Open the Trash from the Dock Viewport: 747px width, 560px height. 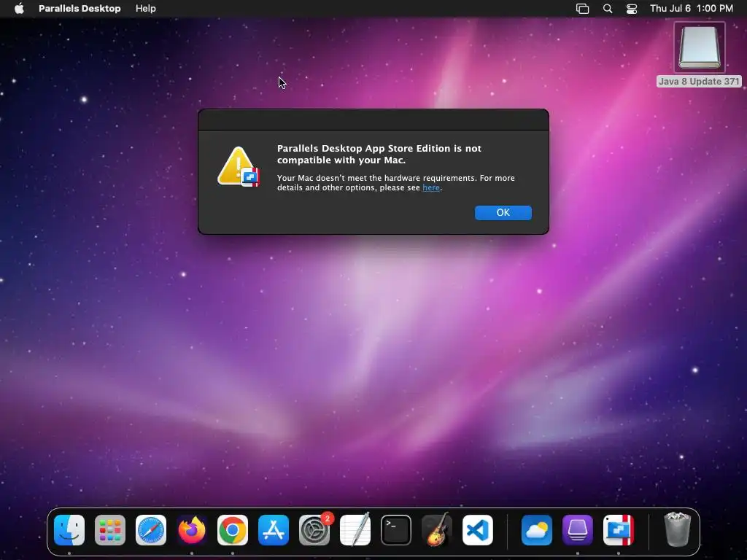677,529
